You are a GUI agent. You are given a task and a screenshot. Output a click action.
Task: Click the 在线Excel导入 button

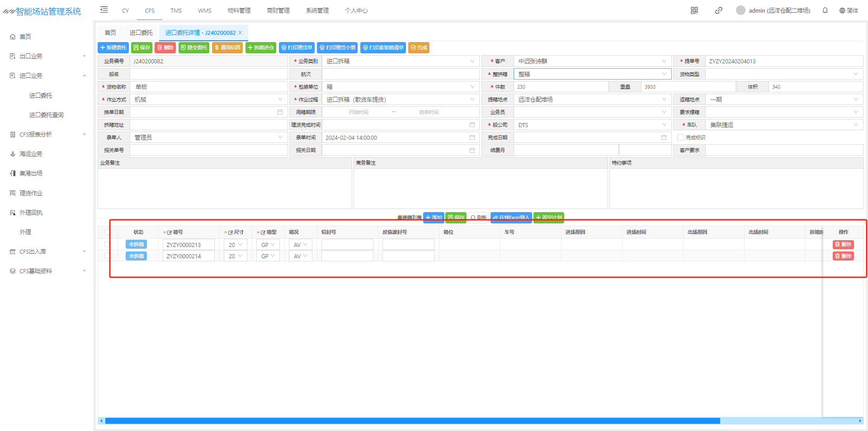(x=511, y=218)
